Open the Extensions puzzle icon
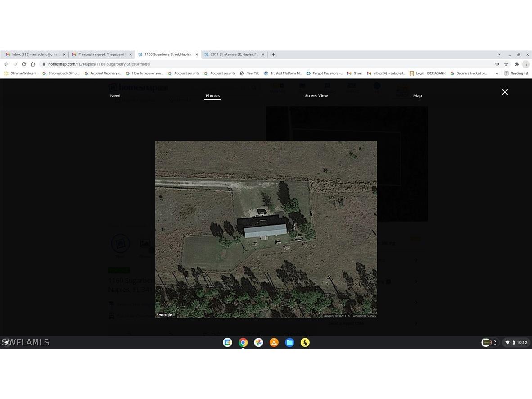Viewport: 532px width, 399px height. point(517,64)
